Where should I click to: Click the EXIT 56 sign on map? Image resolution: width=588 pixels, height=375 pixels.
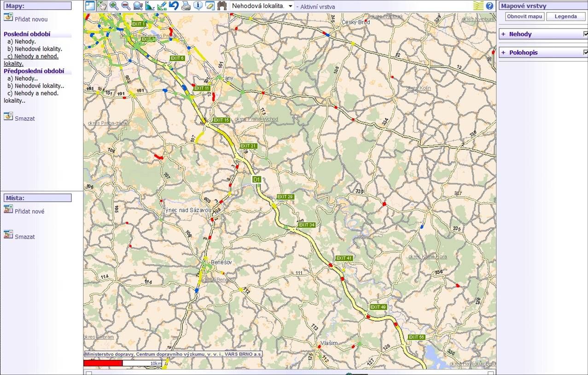416,337
